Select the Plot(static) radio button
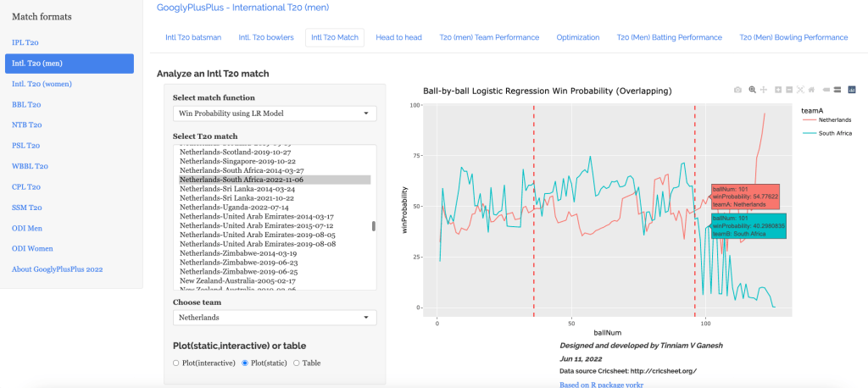 pos(246,363)
